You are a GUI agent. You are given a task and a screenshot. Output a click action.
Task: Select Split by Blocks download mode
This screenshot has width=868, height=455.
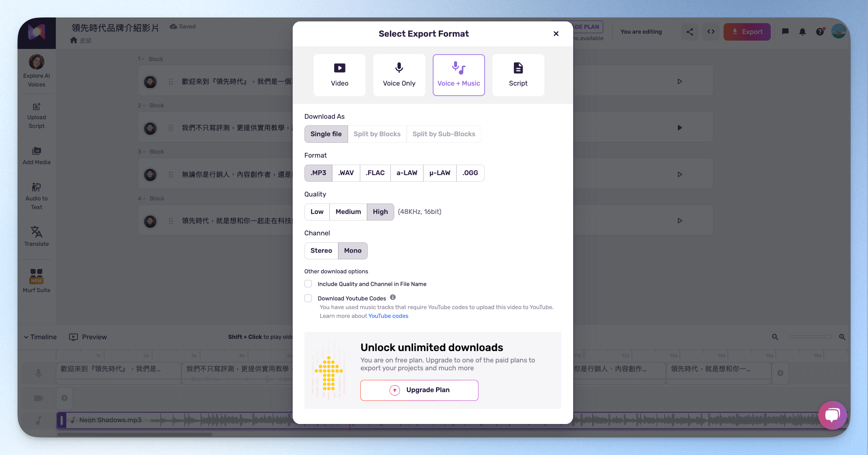377,134
